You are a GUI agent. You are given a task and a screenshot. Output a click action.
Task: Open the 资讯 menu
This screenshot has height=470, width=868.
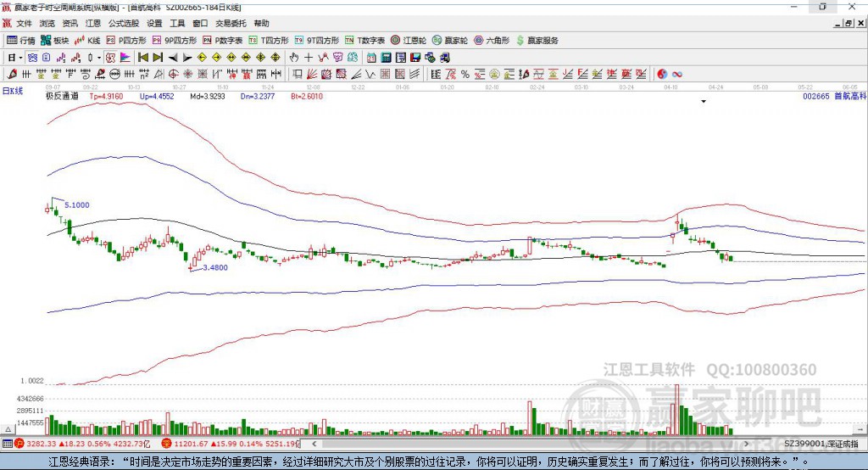[x=70, y=23]
